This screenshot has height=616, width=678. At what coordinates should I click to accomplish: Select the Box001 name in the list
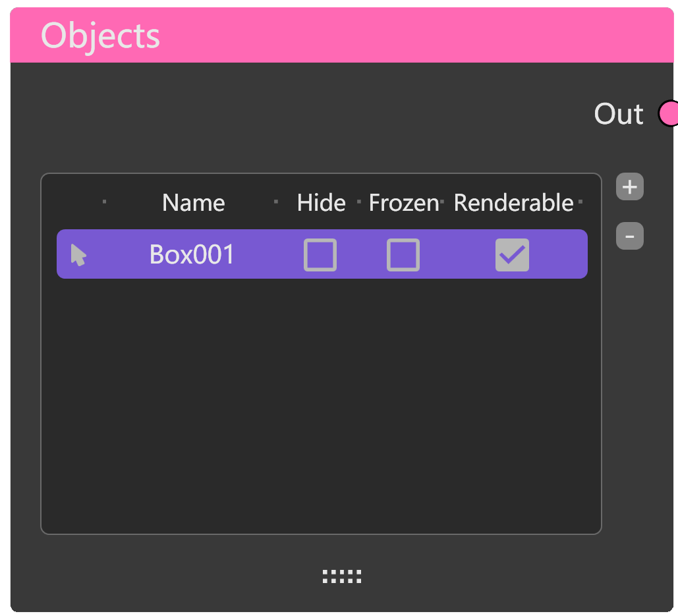click(192, 255)
